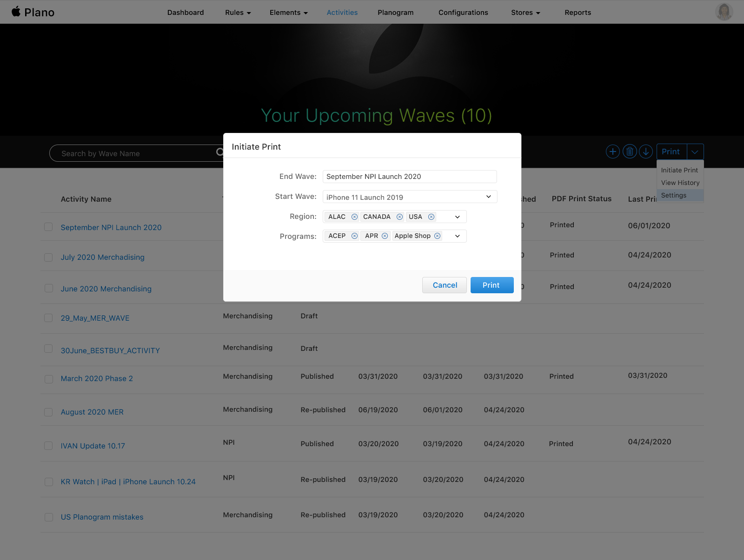Viewport: 744px width, 560px height.
Task: Select View History from print menu
Action: pos(680,183)
